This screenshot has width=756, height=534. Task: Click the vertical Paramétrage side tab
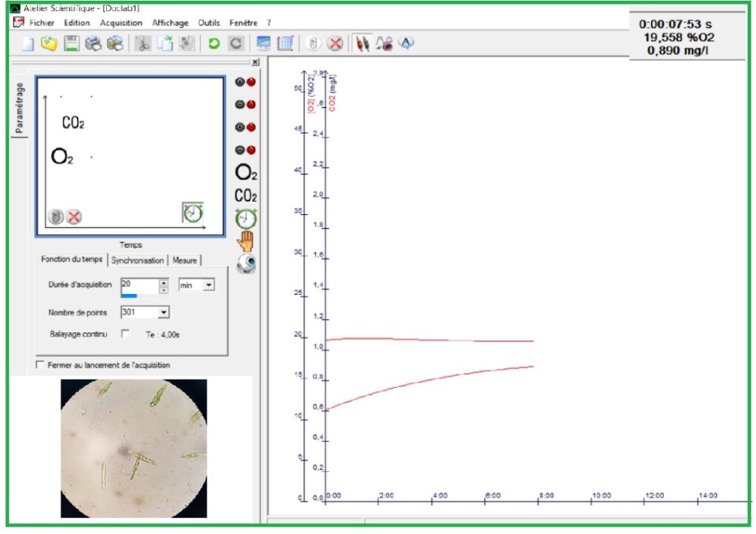coord(20,107)
